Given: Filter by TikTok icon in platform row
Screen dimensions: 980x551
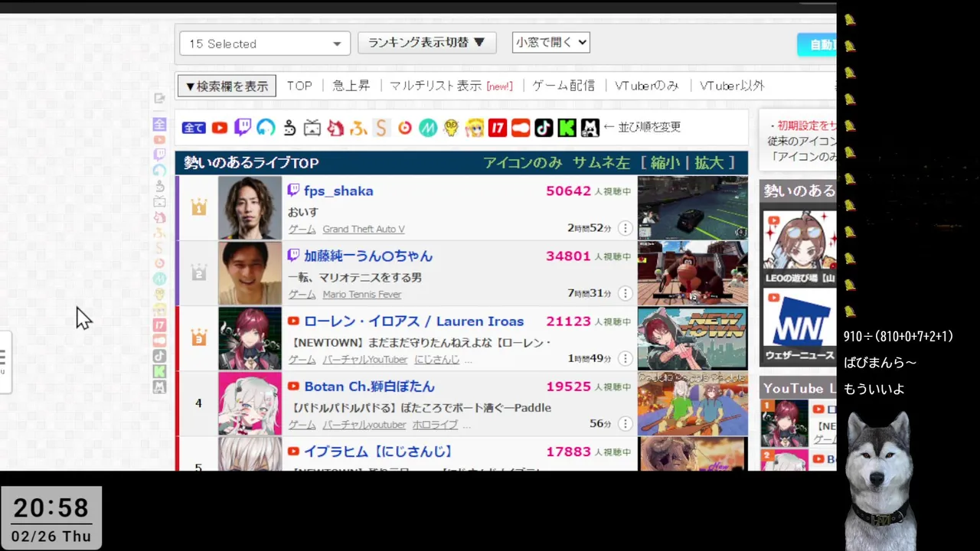Looking at the screenshot, I should click(544, 128).
